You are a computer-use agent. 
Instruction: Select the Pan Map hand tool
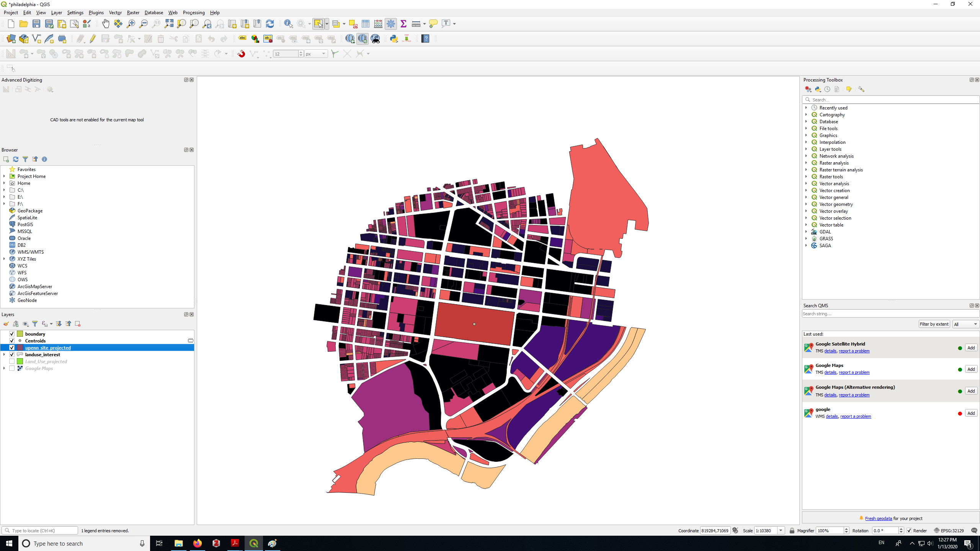tap(105, 24)
